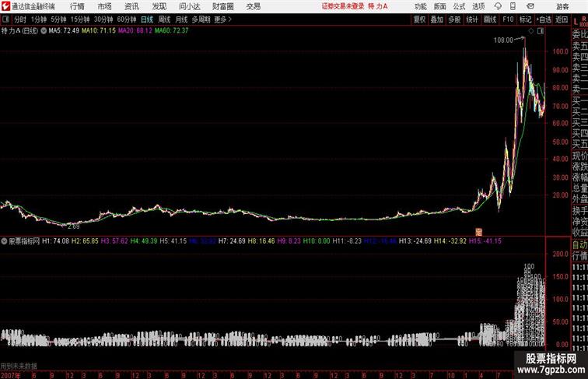Add stock with +自选 button

(x=544, y=19)
